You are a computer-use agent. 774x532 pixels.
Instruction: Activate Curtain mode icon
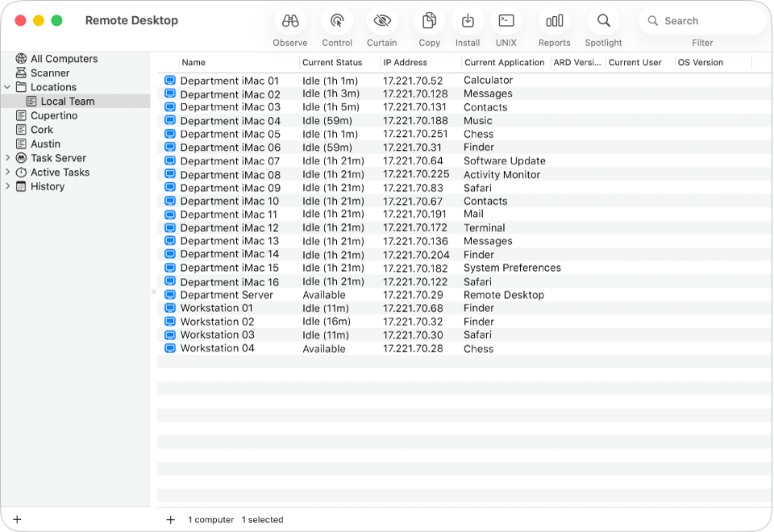click(381, 20)
